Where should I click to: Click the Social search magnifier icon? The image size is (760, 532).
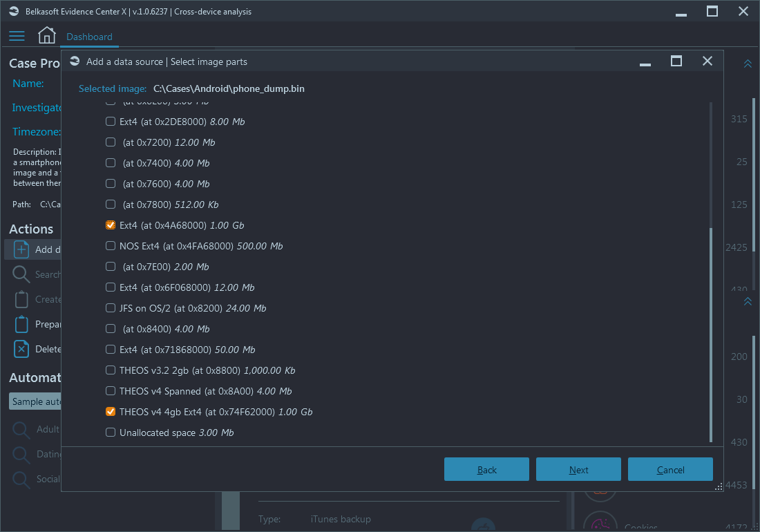21,479
